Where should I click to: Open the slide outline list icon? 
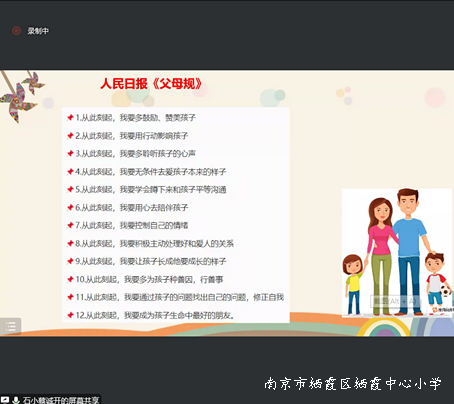click(11, 326)
